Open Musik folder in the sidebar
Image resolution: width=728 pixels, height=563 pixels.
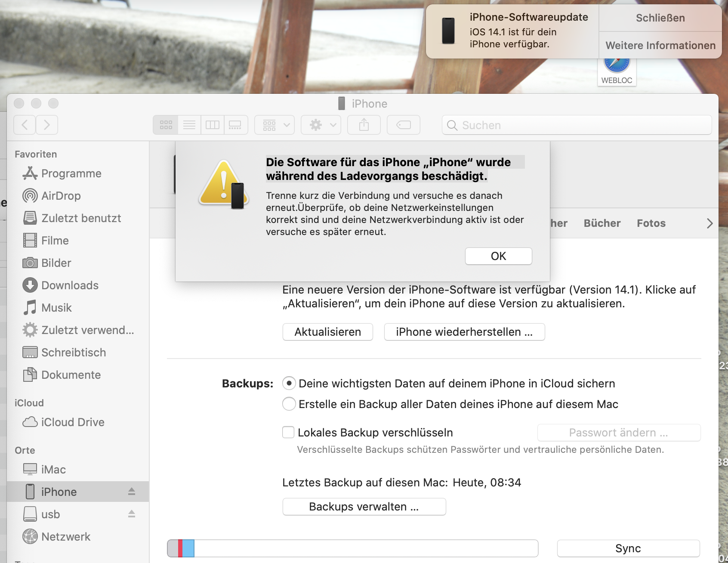[x=78, y=308]
